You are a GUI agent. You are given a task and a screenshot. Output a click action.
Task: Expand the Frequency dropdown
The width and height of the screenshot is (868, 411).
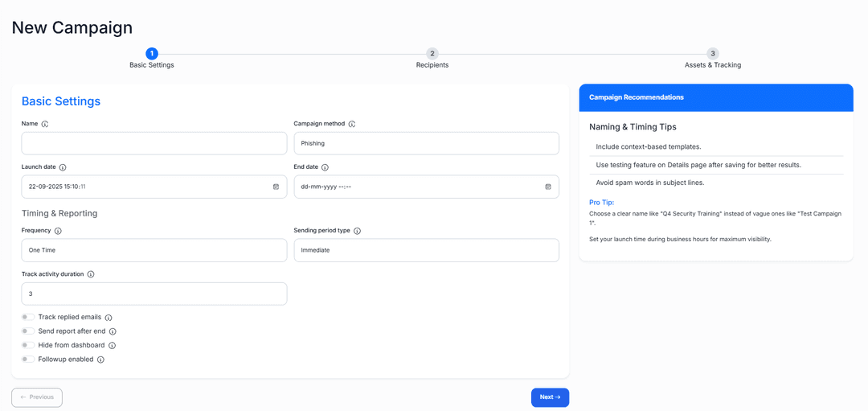[x=154, y=250]
